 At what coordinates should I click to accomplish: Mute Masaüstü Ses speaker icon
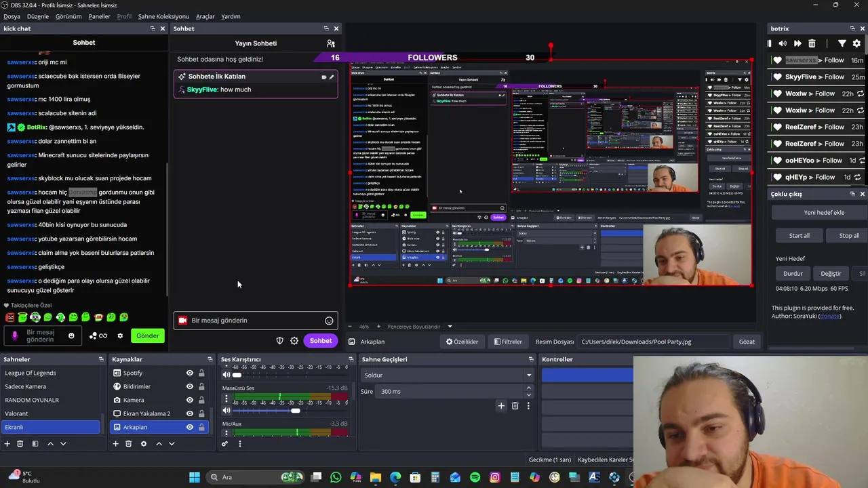(x=226, y=410)
